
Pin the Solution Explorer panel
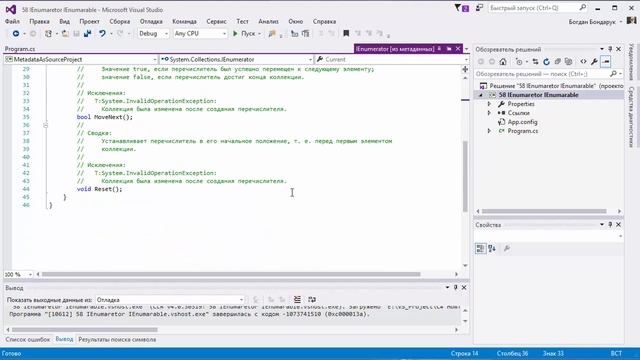click(610, 49)
